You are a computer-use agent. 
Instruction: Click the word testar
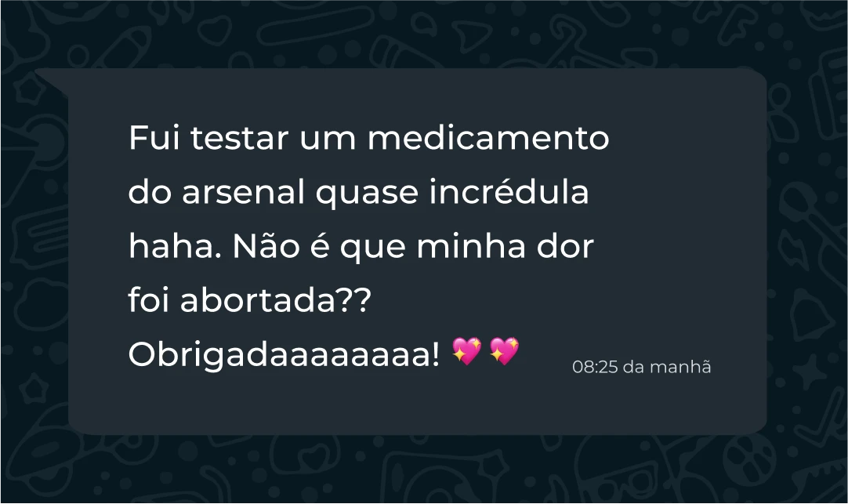[239, 139]
